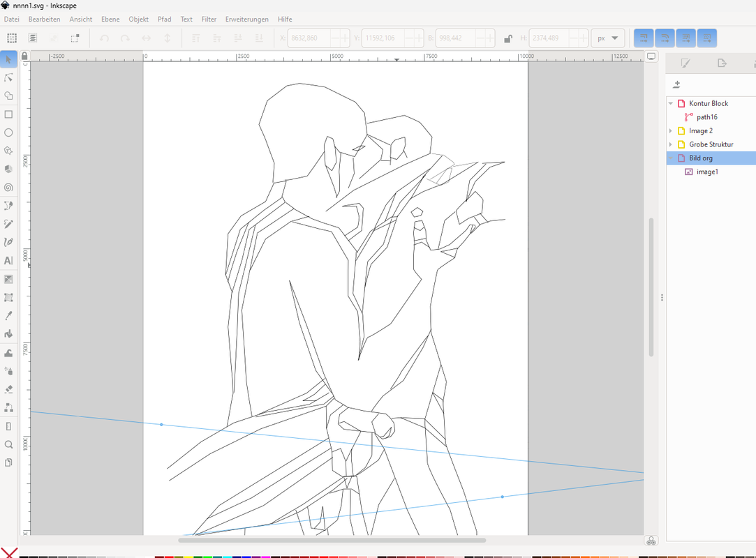Click Select All objects icon
This screenshot has height=558, width=756.
point(12,38)
